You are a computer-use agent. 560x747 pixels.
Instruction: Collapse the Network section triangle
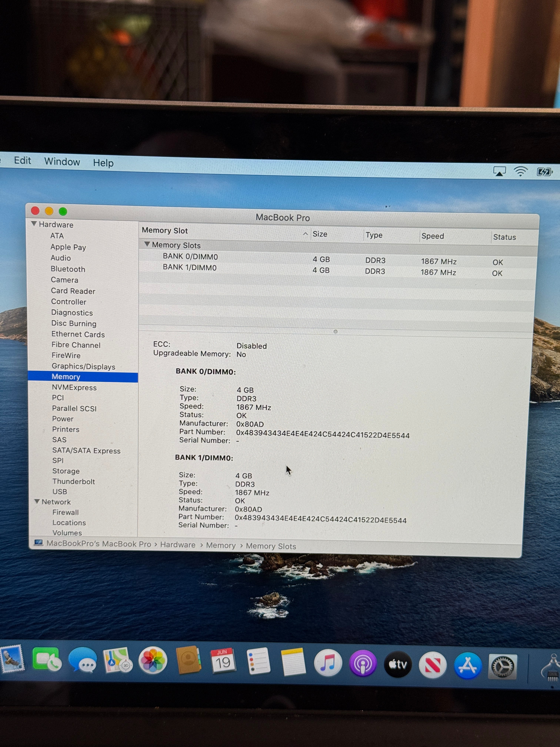[37, 502]
